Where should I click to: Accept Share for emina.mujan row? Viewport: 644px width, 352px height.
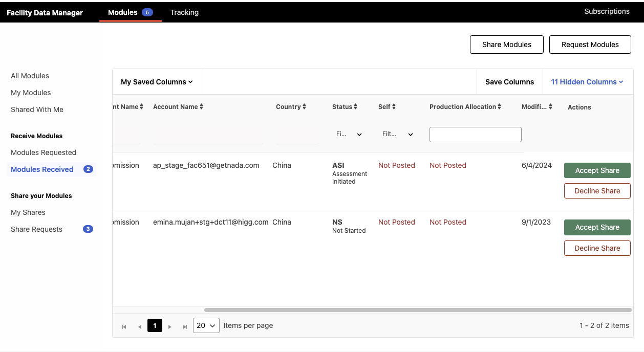597,227
